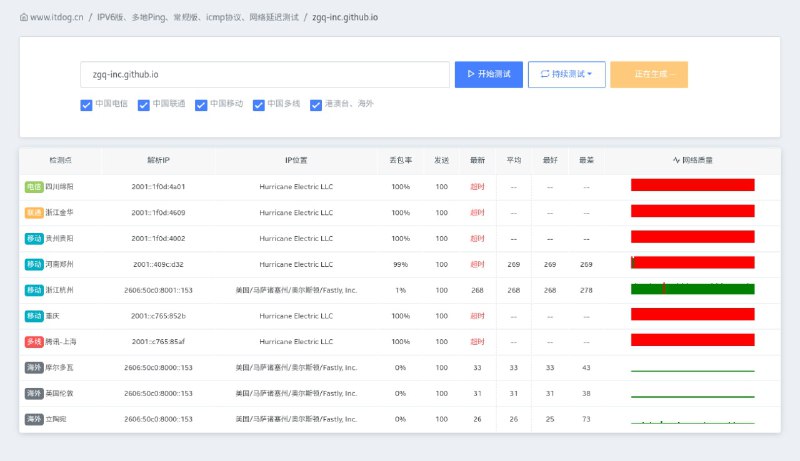Click the 网络质量 column header
Screen dimensions: 800x461
point(692,160)
